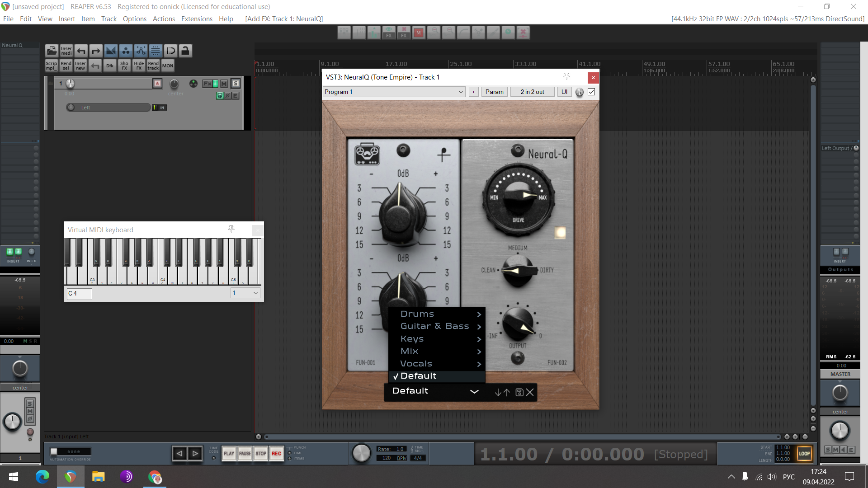The height and width of the screenshot is (488, 868).
Task: Open the Program 1 preset dropdown
Action: pos(394,92)
